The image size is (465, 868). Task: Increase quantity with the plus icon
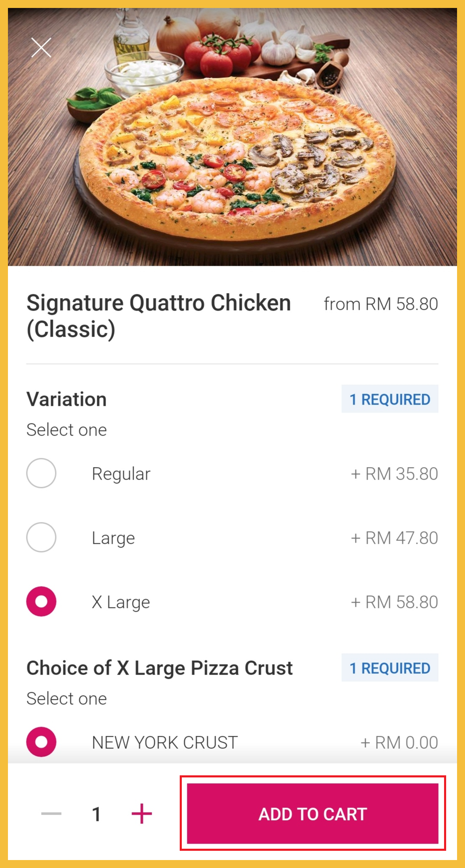point(142,813)
